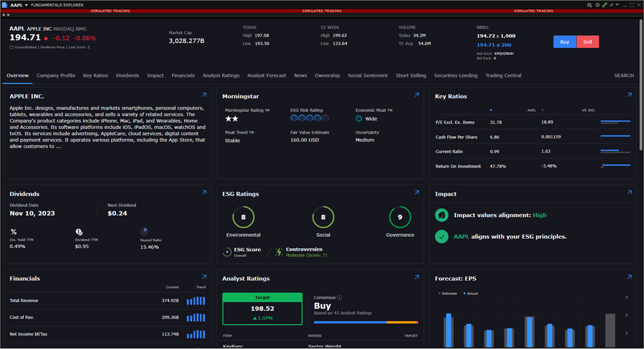Click the Consensus info icon
This screenshot has width=644, height=349.
(x=339, y=297)
